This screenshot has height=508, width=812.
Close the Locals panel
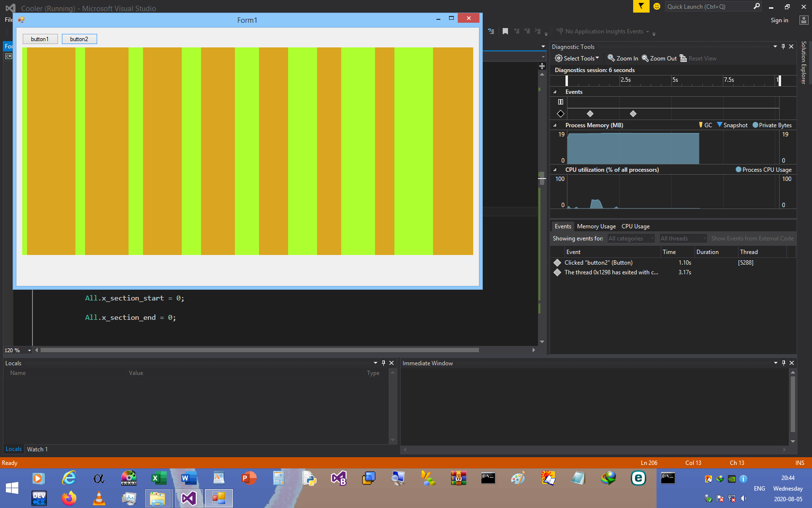[x=391, y=363]
